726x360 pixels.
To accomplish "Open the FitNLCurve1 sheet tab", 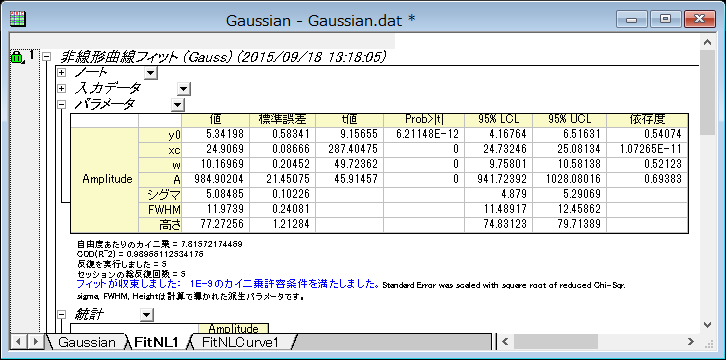I will pyautogui.click(x=241, y=342).
